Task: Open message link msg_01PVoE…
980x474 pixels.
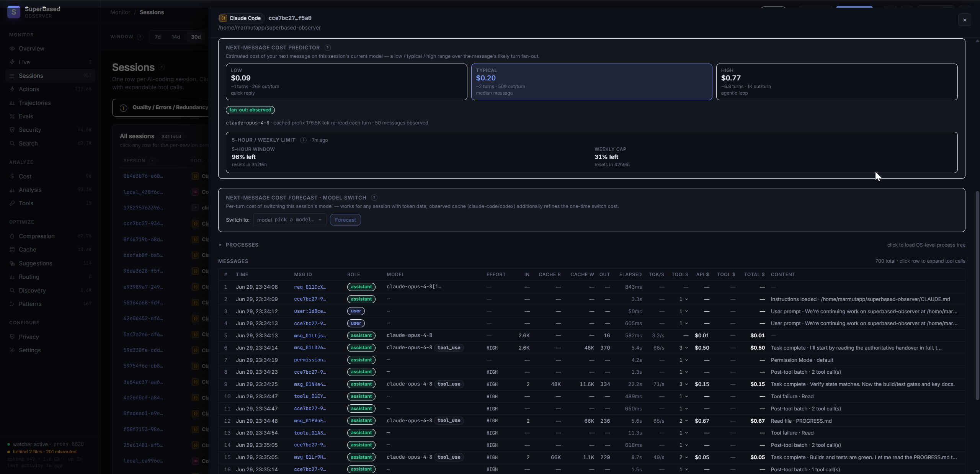Action: [310, 421]
